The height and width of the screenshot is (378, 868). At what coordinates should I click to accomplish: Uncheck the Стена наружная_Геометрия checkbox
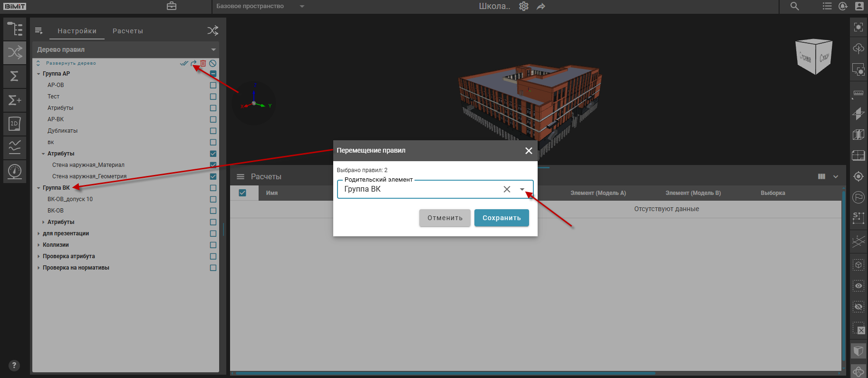[x=213, y=176]
